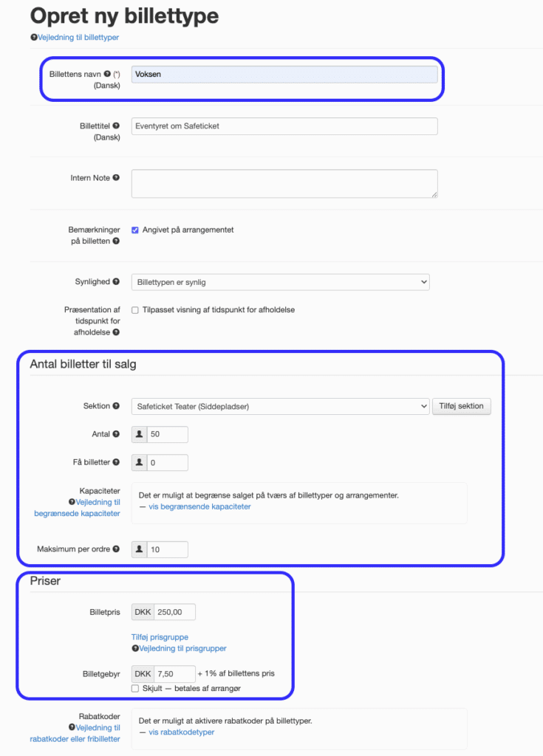543x756 pixels.
Task: Click help icon beside Antal label
Action: click(x=116, y=434)
